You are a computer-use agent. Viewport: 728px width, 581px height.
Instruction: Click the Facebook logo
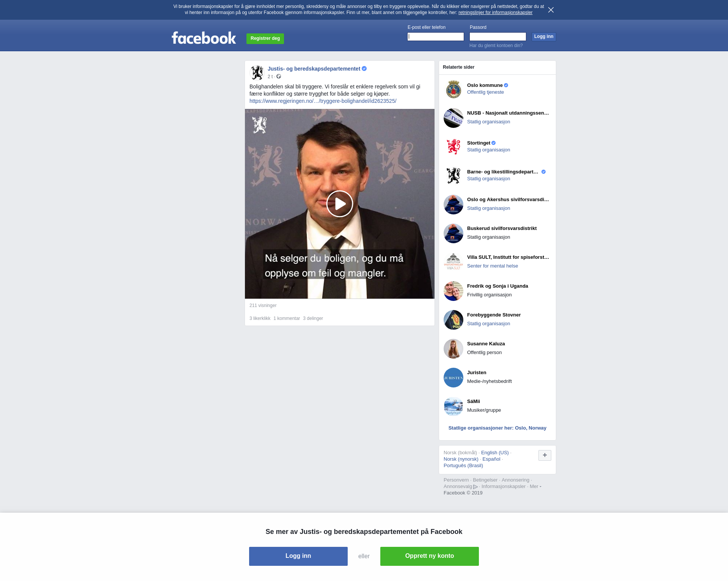point(204,38)
